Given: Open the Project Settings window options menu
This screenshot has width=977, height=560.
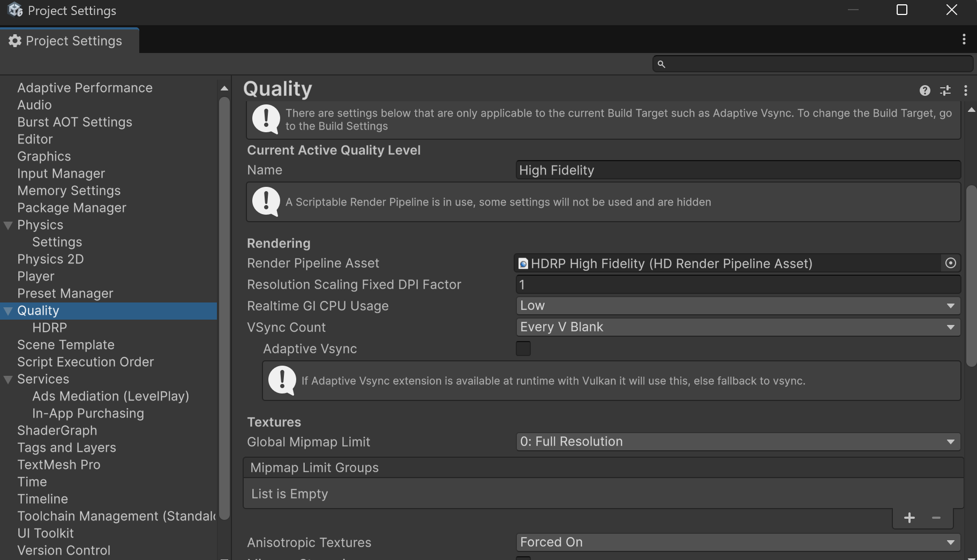Looking at the screenshot, I should pos(964,39).
